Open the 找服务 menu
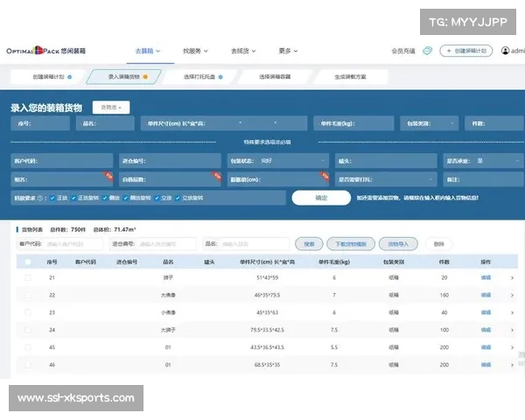525x420 pixels. pos(192,52)
